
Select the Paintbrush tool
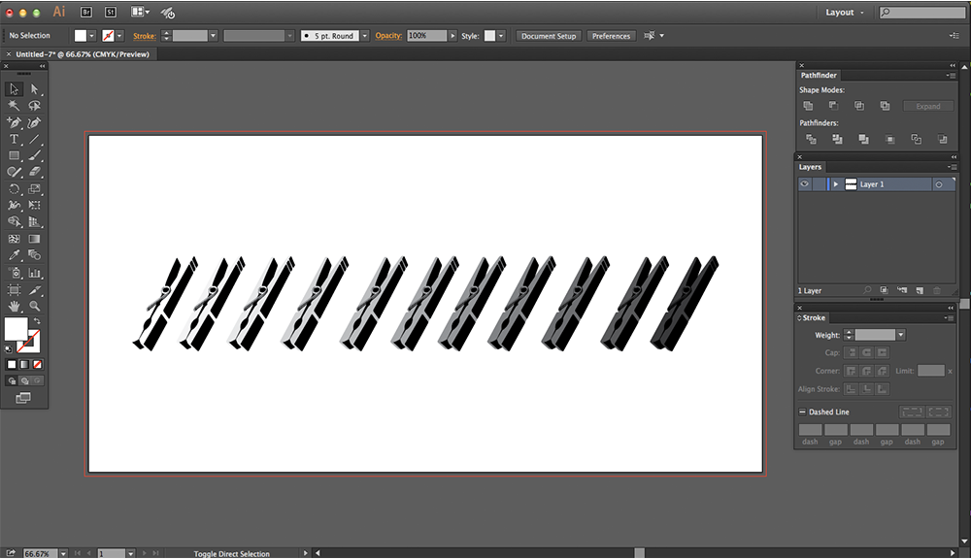tap(35, 156)
